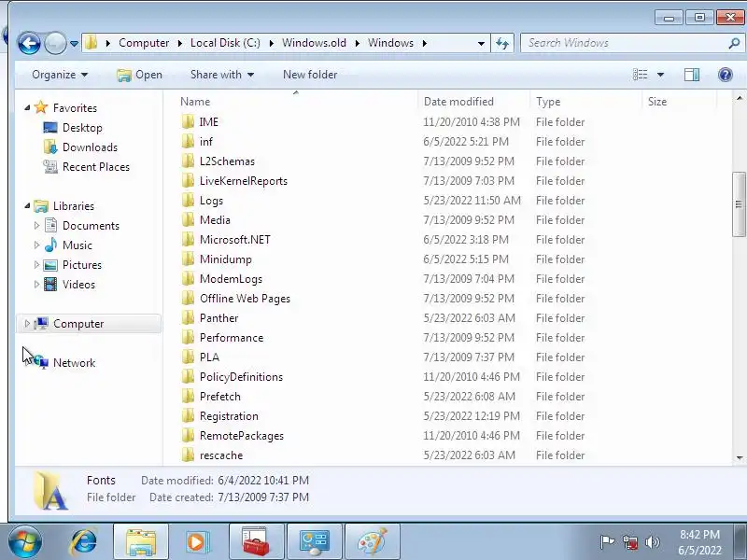Select the inf folder icon

pos(189,142)
